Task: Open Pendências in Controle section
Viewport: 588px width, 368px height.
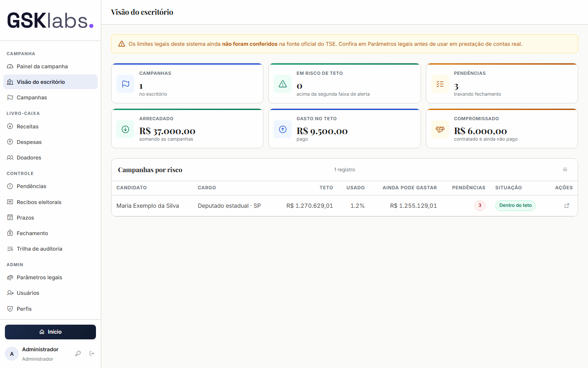Action: pos(50,186)
